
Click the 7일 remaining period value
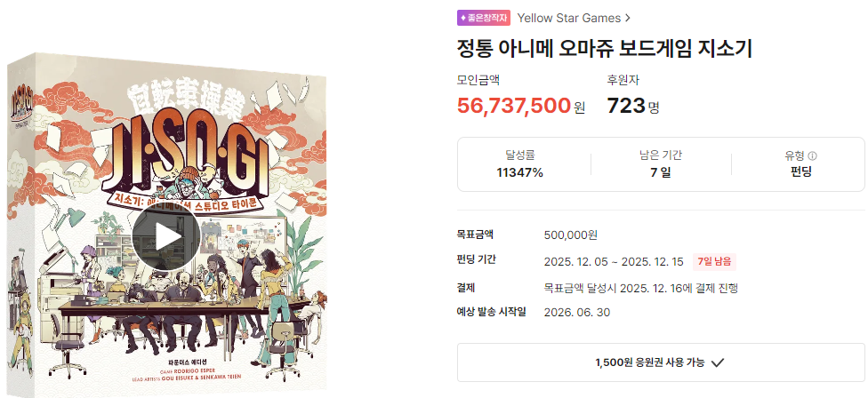point(660,172)
